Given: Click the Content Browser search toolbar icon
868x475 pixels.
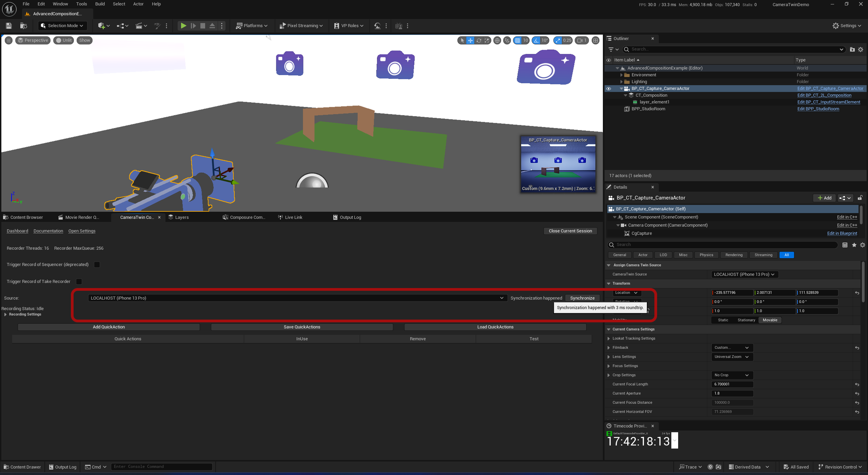Looking at the screenshot, I should [x=23, y=26].
